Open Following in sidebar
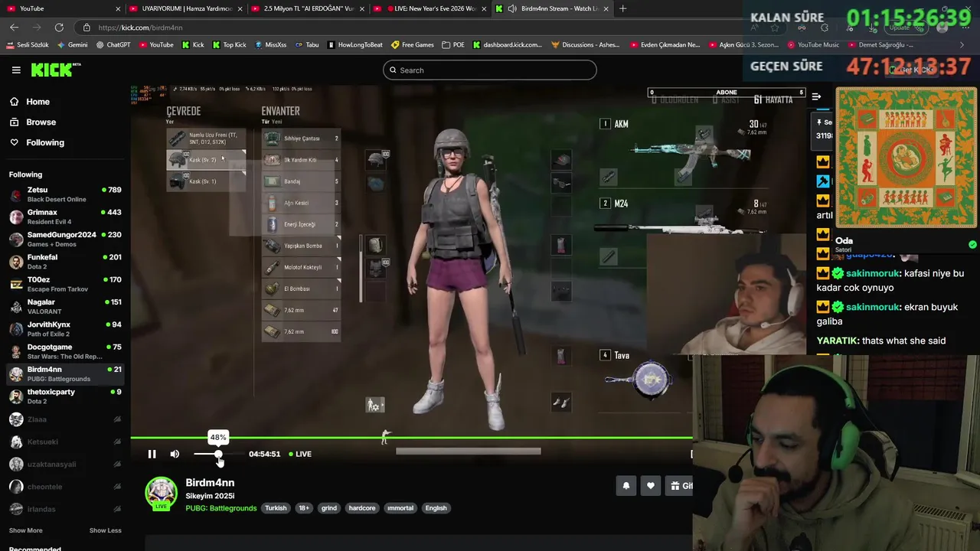Viewport: 980px width, 551px height. 45,142
